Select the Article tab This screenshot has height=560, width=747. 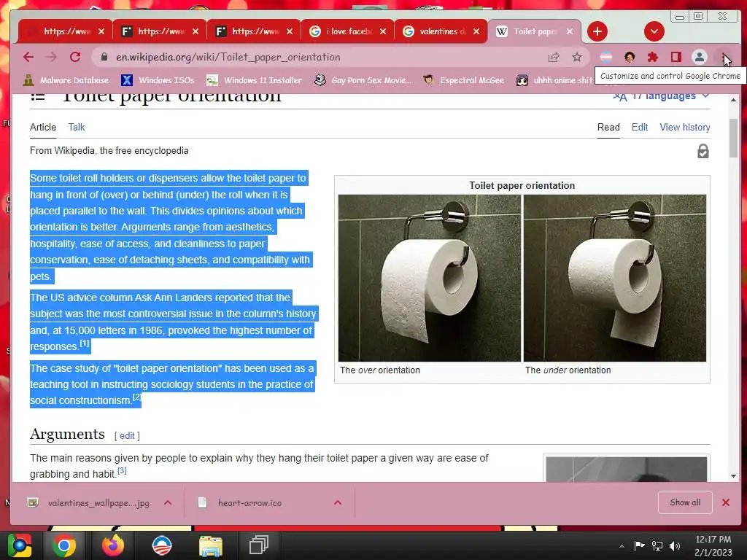click(x=43, y=127)
